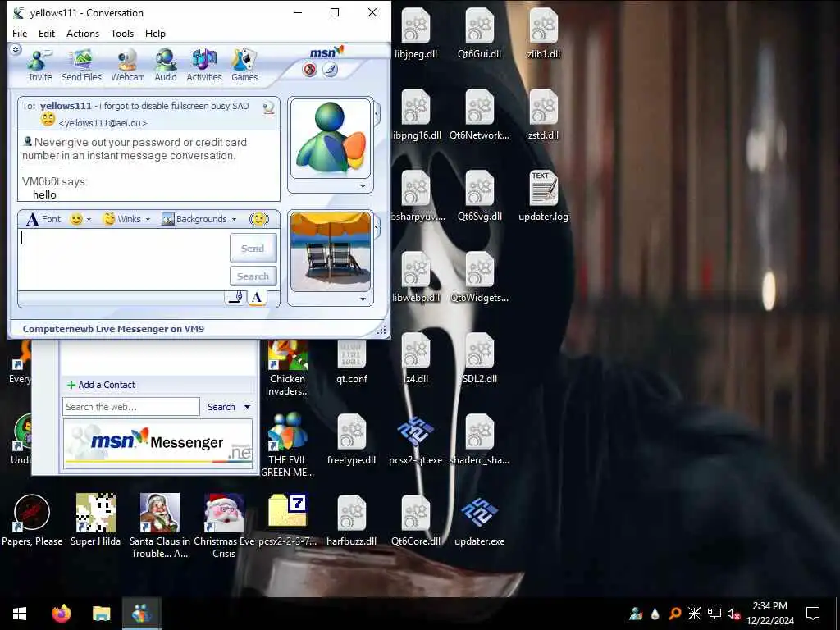The height and width of the screenshot is (630, 840).
Task: Switch to handwriting mode pen icon
Action: coord(235,298)
